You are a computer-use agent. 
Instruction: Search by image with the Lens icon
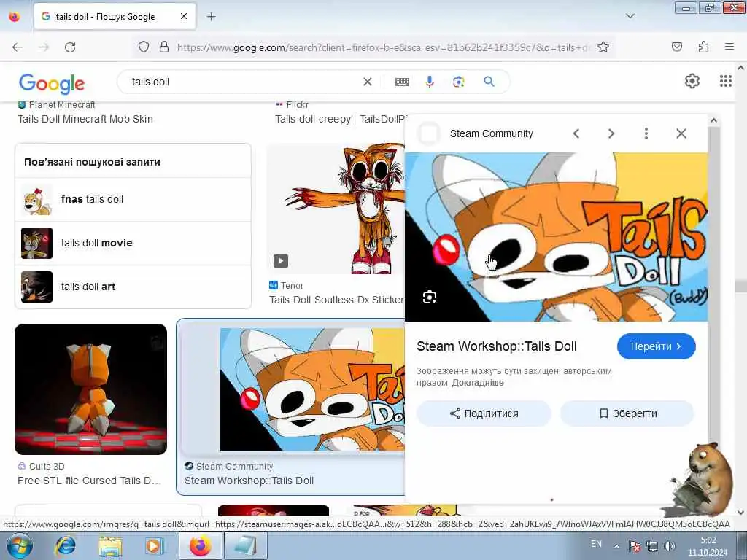pyautogui.click(x=458, y=82)
